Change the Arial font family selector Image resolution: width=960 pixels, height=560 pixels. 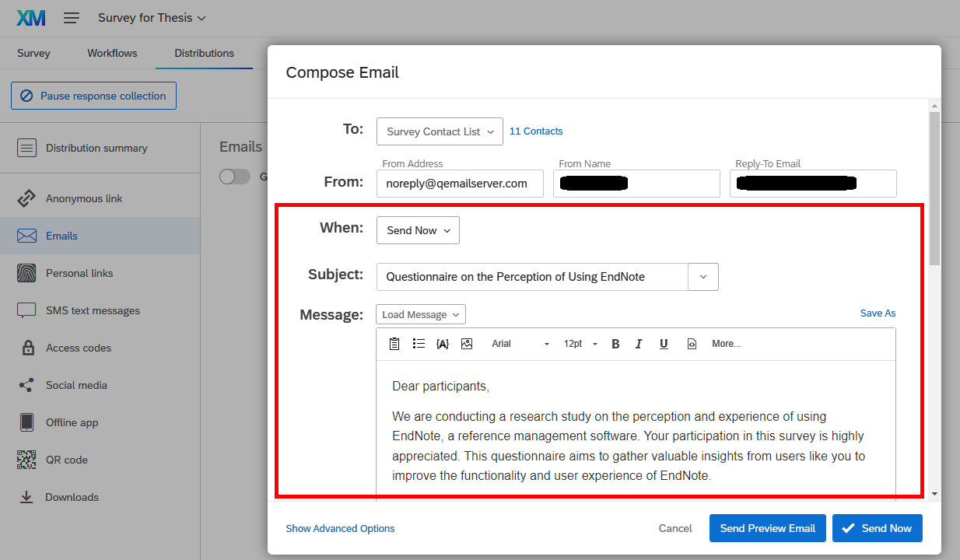pyautogui.click(x=520, y=344)
